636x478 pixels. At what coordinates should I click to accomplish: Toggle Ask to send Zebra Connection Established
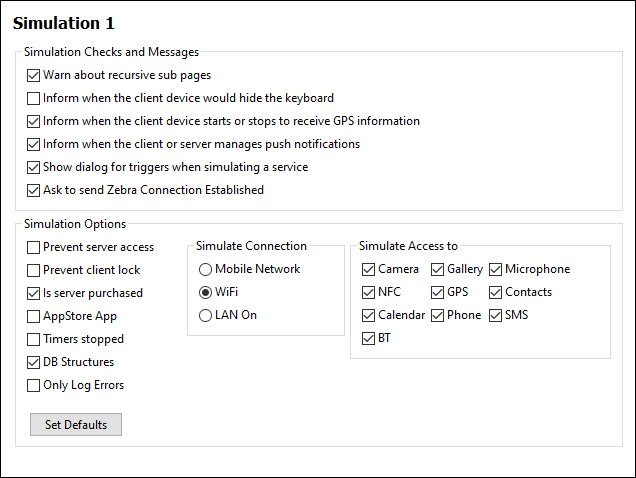pos(34,190)
